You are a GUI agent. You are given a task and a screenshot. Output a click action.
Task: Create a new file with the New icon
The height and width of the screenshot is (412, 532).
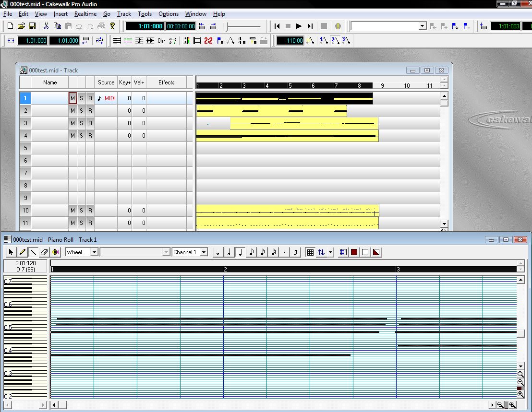point(10,26)
